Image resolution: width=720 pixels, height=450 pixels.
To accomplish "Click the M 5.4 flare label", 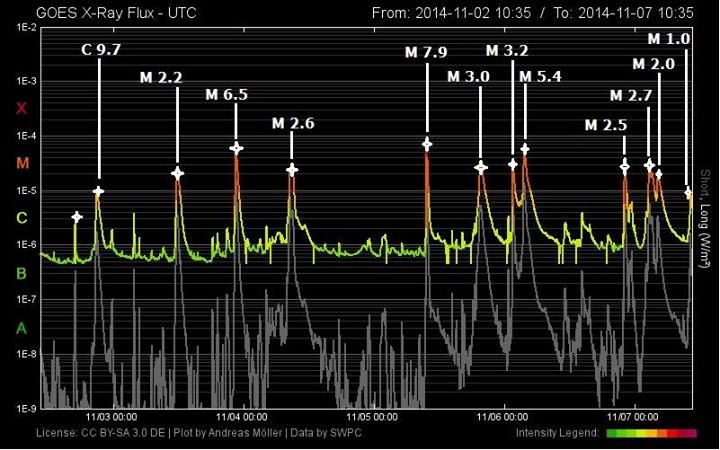I will point(541,76).
